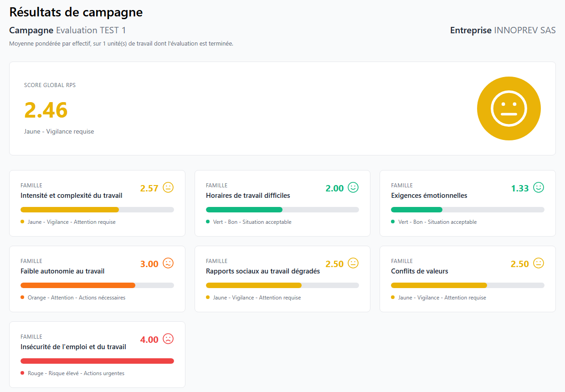Click the sad face beside 4.00

[x=168, y=339]
